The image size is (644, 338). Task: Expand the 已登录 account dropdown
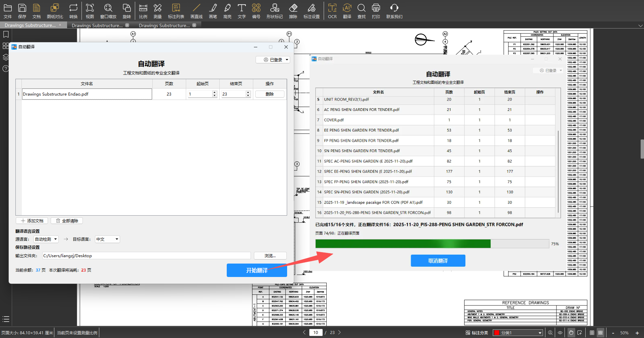tap(273, 60)
